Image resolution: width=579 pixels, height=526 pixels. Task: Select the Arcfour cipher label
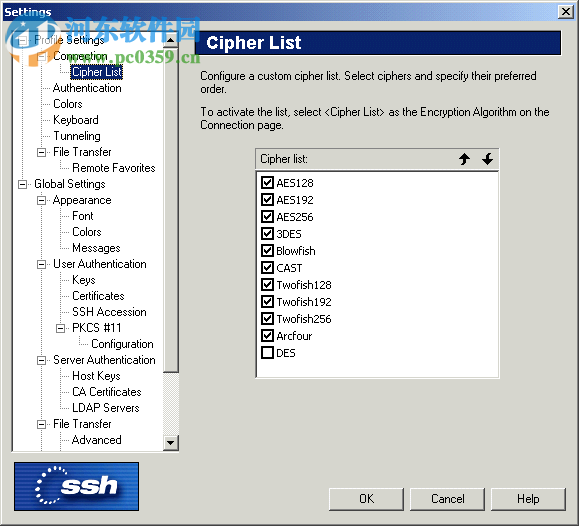294,336
